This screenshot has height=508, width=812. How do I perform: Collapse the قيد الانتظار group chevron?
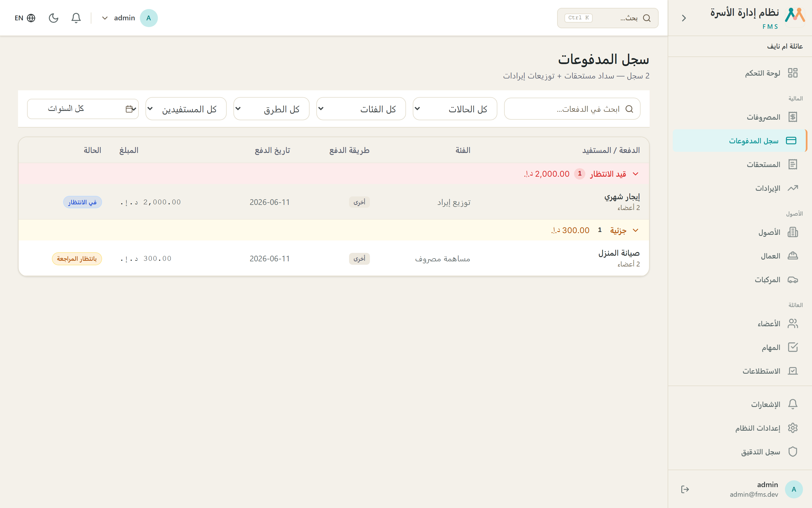click(635, 174)
